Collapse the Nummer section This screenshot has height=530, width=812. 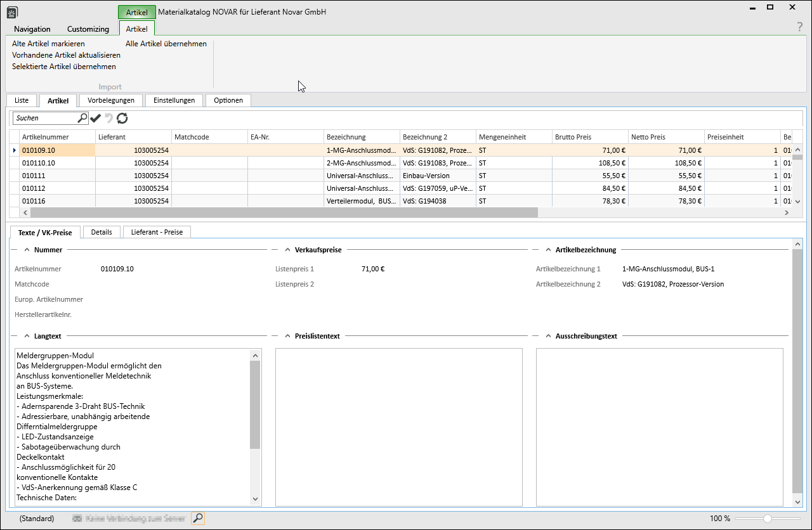(27, 250)
